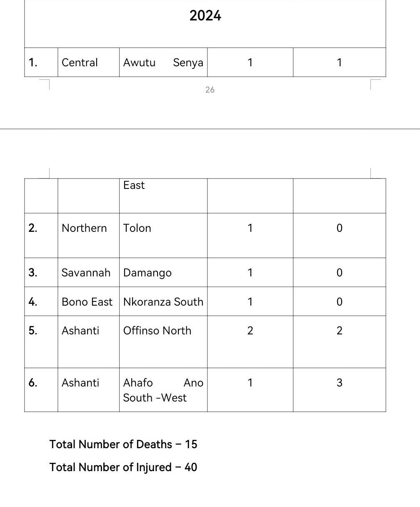
Task: Click the Damango district cell
Action: coord(147,273)
